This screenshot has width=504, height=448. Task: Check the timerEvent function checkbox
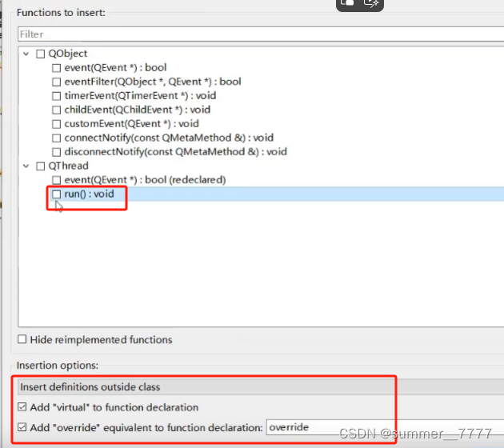[x=57, y=96]
